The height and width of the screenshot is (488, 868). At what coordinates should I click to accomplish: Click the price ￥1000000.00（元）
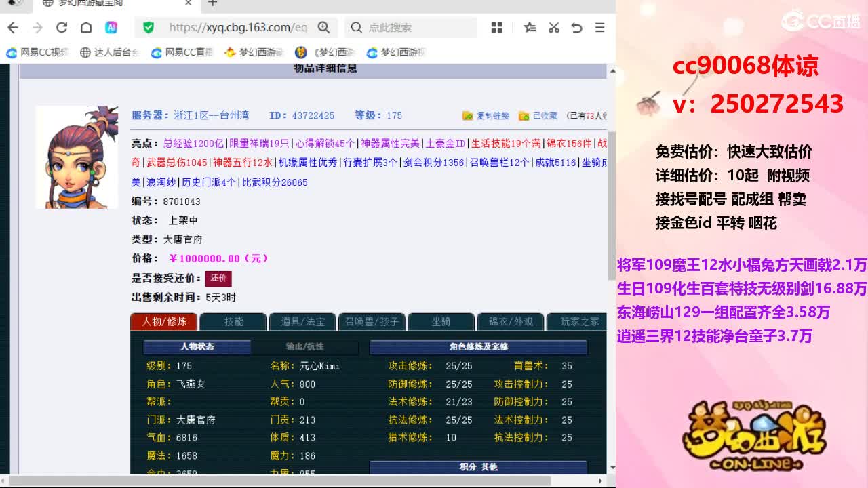(x=218, y=258)
